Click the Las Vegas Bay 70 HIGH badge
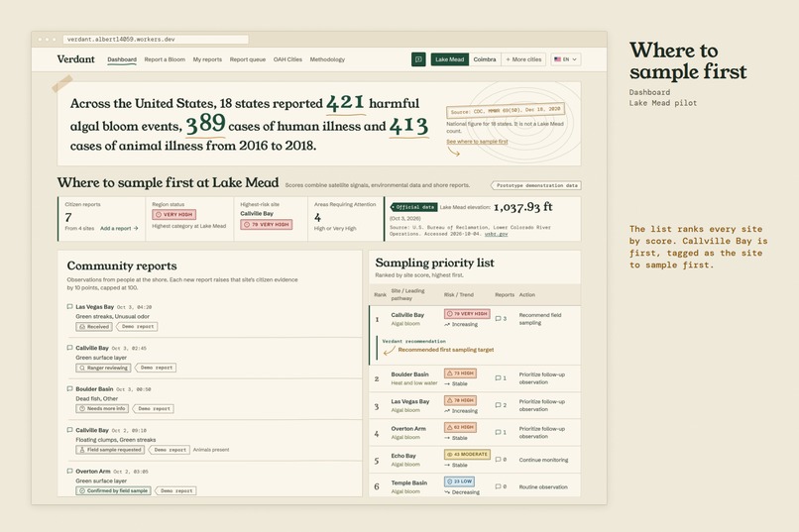Screen dimensions: 799x532 460,400
